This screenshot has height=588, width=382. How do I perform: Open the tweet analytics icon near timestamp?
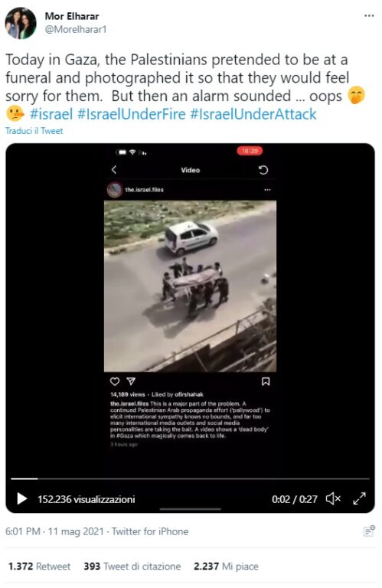(369, 531)
